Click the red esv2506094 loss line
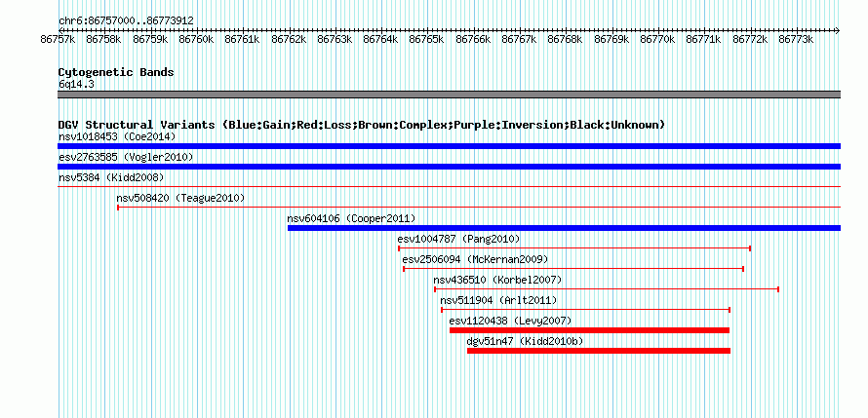The image size is (868, 418). point(573,269)
